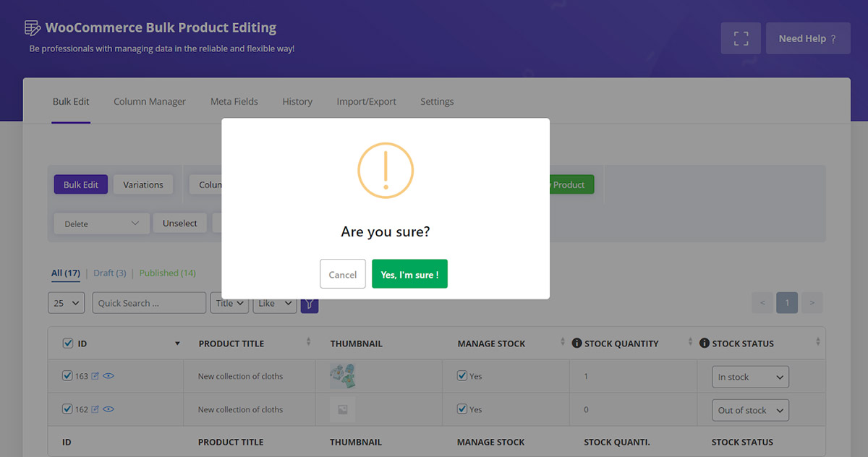Click the Need Help button
868x457 pixels.
(808, 38)
